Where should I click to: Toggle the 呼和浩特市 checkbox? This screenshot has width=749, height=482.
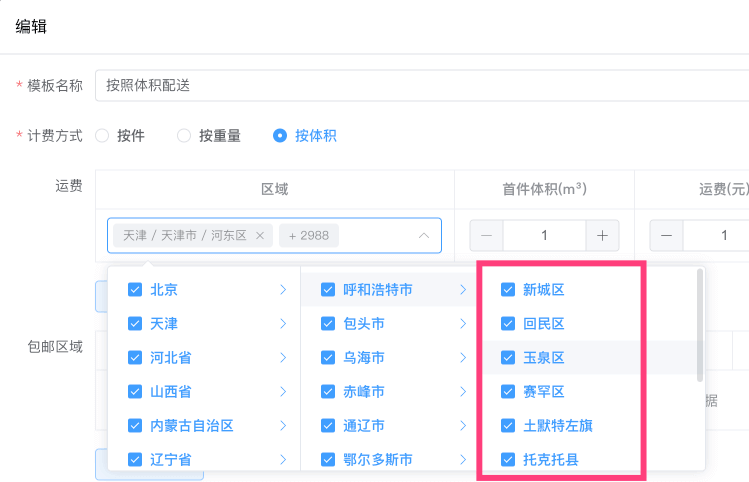(328, 290)
